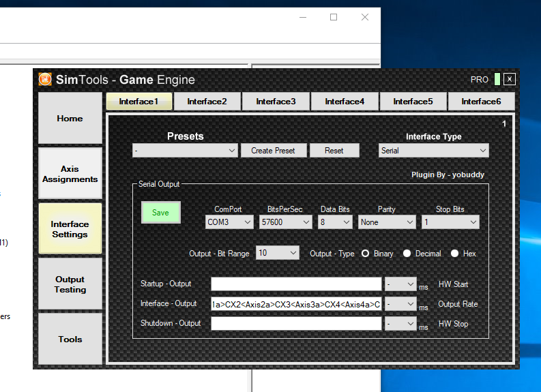Switch to Interface2 tab

tap(207, 102)
